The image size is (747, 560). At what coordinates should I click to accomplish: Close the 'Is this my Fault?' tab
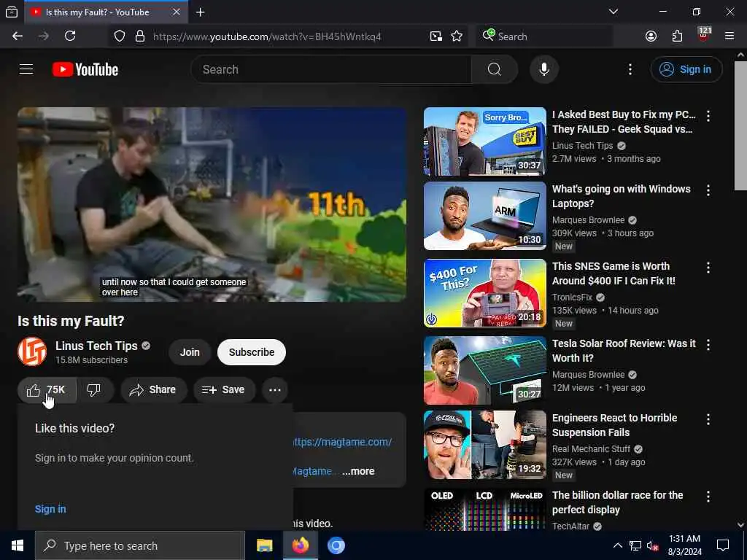click(x=177, y=12)
